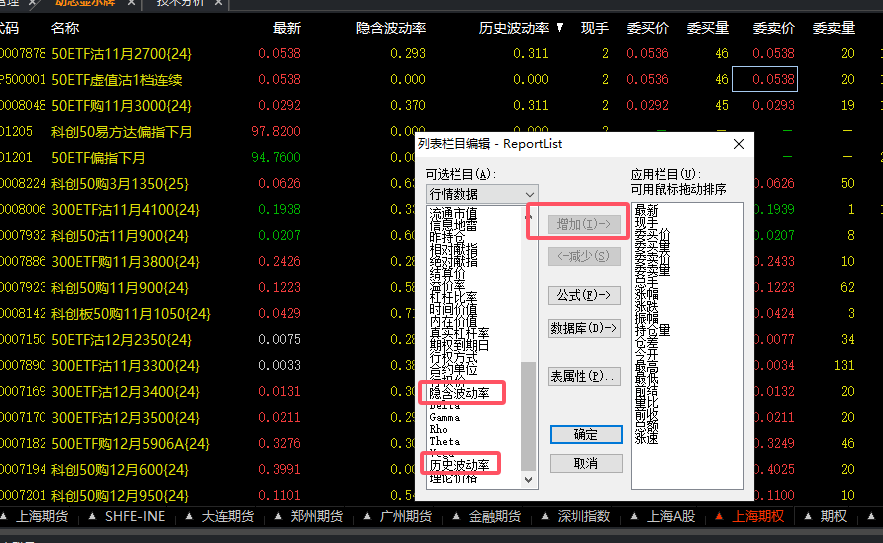Open the 公式(F)-> button
Image resolution: width=883 pixels, height=543 pixels.
click(x=584, y=295)
